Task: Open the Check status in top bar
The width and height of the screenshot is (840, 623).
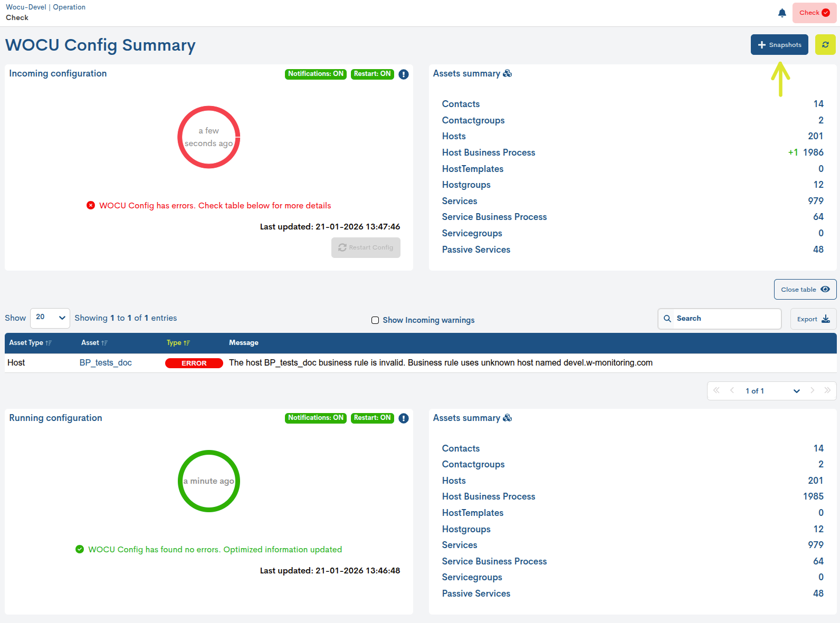Action: [x=814, y=13]
